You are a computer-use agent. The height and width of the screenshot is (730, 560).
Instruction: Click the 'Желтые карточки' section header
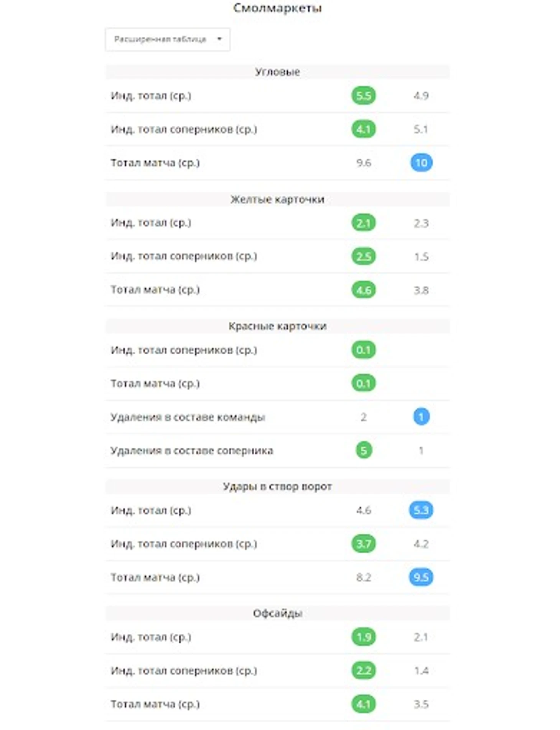277,199
